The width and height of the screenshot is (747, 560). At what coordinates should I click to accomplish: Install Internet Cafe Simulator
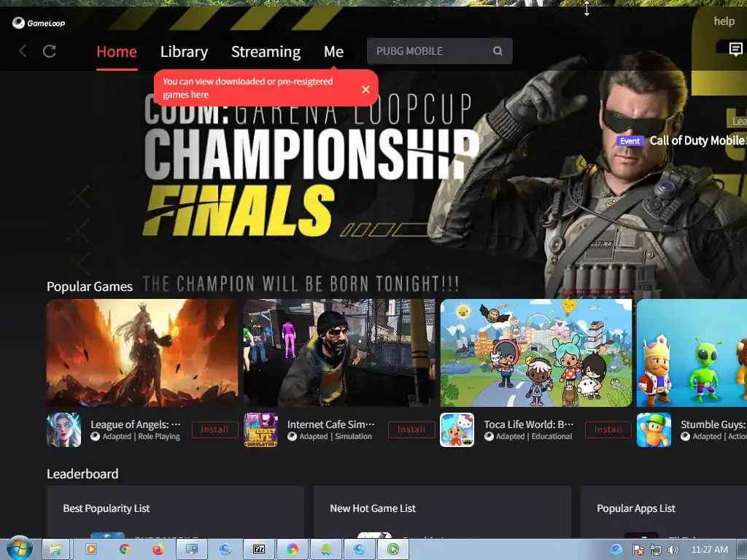tap(411, 429)
